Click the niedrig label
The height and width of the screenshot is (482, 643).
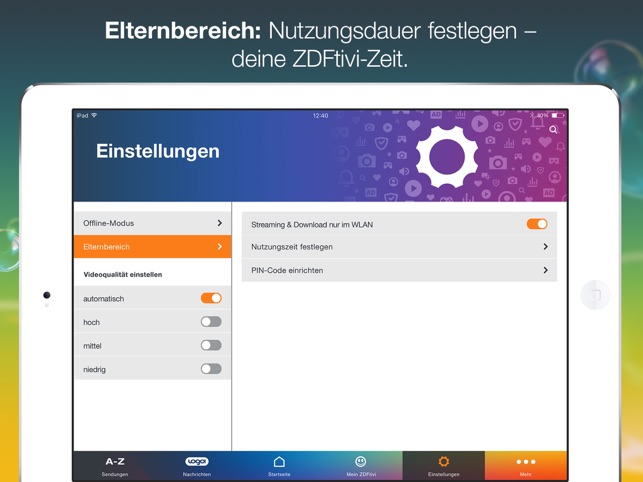pos(94,370)
